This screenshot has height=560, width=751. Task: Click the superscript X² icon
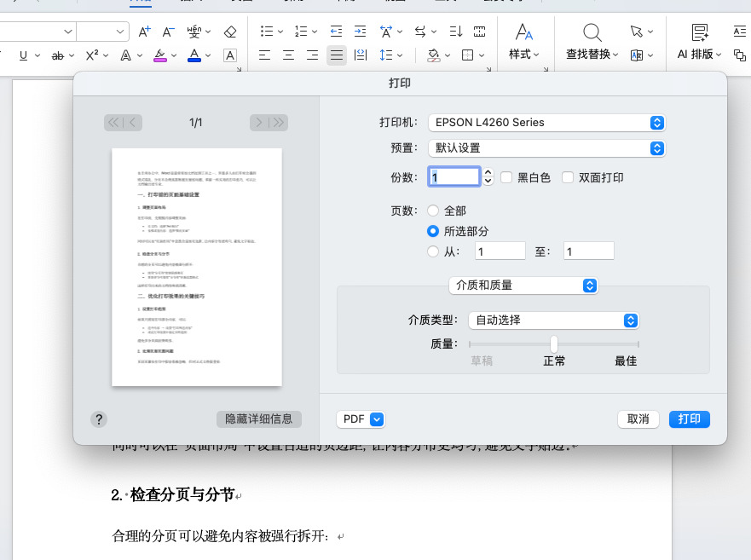92,55
